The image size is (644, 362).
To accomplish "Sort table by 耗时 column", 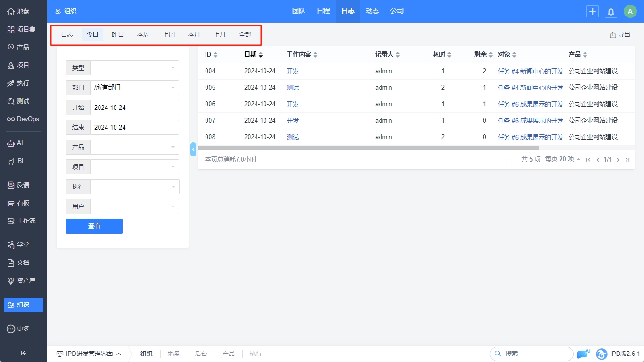I will click(442, 55).
